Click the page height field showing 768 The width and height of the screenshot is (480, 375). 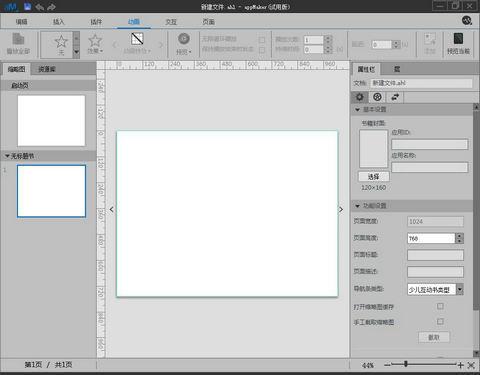(431, 238)
